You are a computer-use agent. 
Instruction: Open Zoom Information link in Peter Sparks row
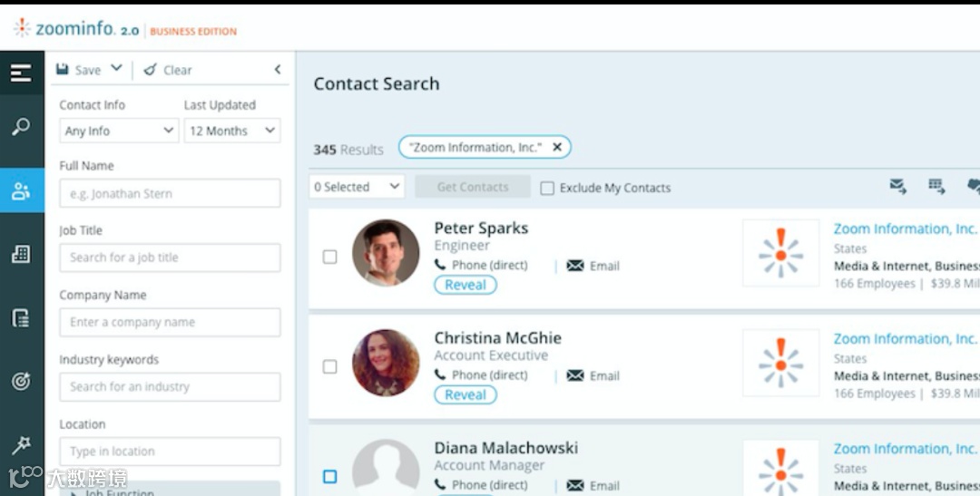[906, 229]
